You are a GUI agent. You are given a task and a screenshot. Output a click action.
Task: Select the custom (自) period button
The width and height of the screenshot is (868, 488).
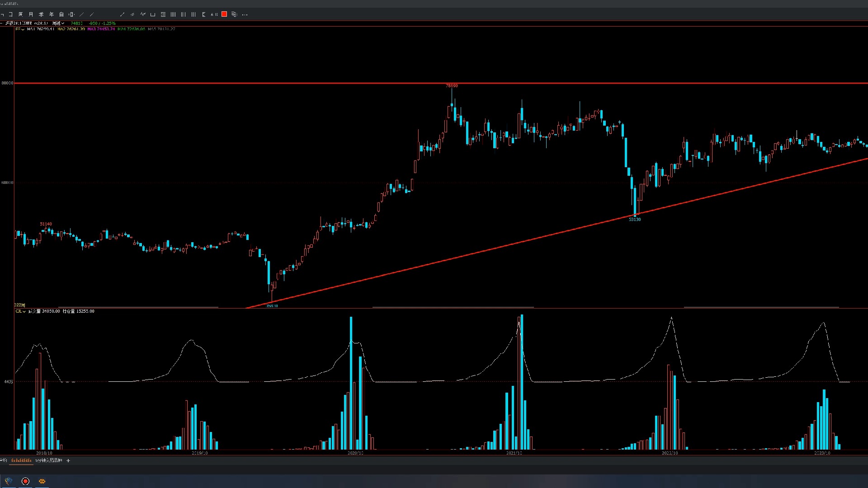pos(61,14)
